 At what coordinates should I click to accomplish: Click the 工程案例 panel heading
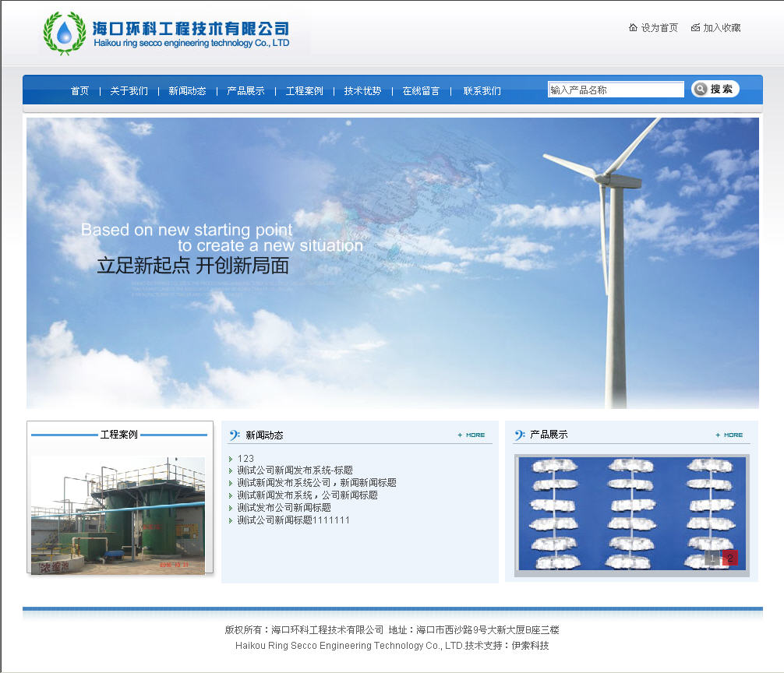click(x=119, y=435)
